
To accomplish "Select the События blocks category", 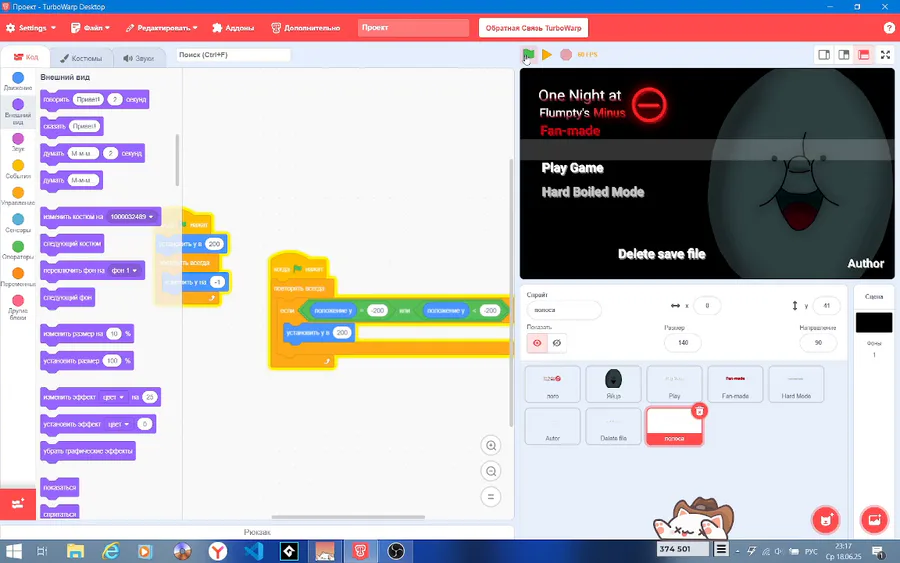I will (18, 169).
